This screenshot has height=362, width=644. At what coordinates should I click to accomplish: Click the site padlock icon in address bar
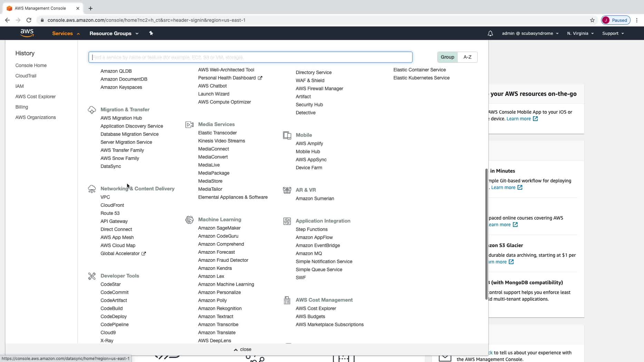(42, 20)
